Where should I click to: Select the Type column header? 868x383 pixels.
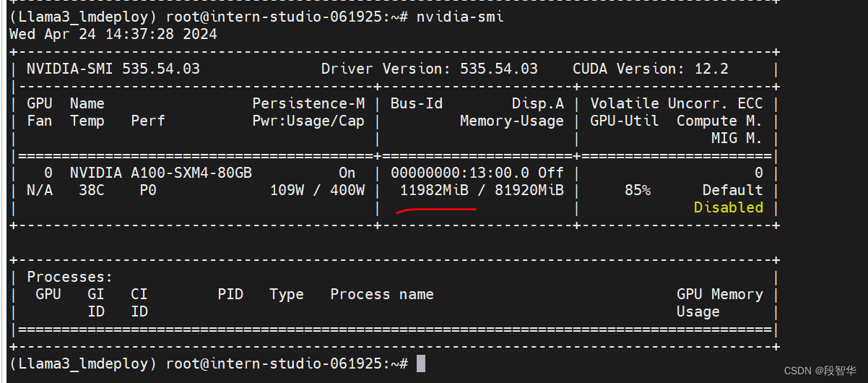[x=287, y=294]
